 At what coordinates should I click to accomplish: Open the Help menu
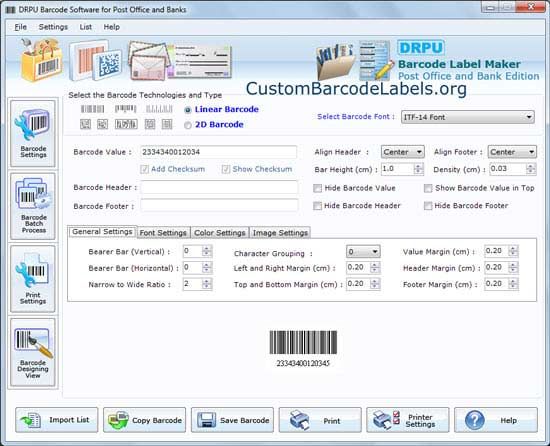112,27
